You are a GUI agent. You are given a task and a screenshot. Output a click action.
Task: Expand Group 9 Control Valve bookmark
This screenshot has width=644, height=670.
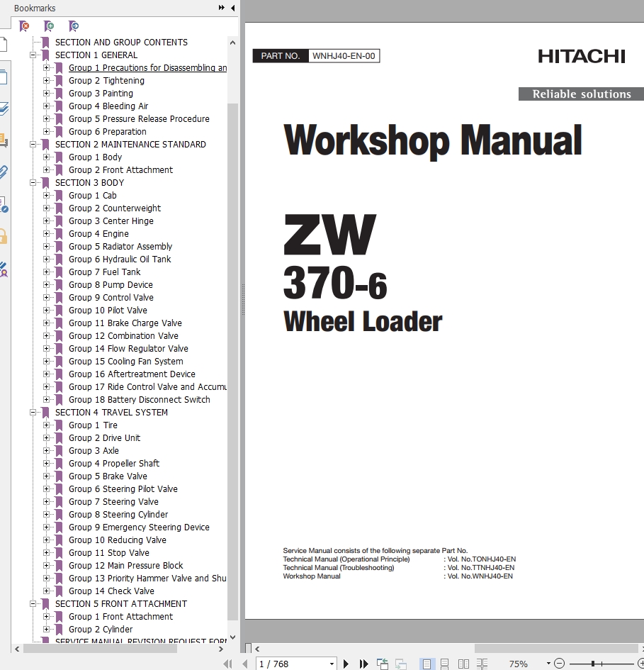[46, 298]
